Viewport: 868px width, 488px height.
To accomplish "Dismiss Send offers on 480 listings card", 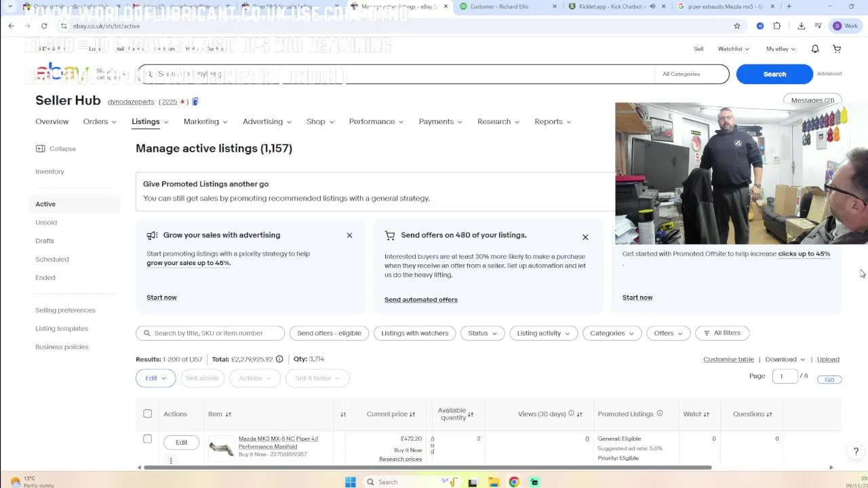I will click(x=585, y=237).
